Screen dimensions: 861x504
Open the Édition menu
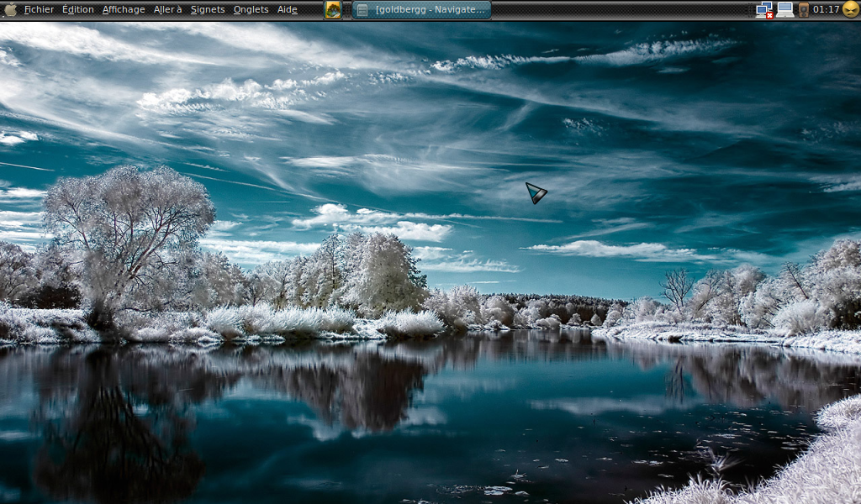(78, 10)
